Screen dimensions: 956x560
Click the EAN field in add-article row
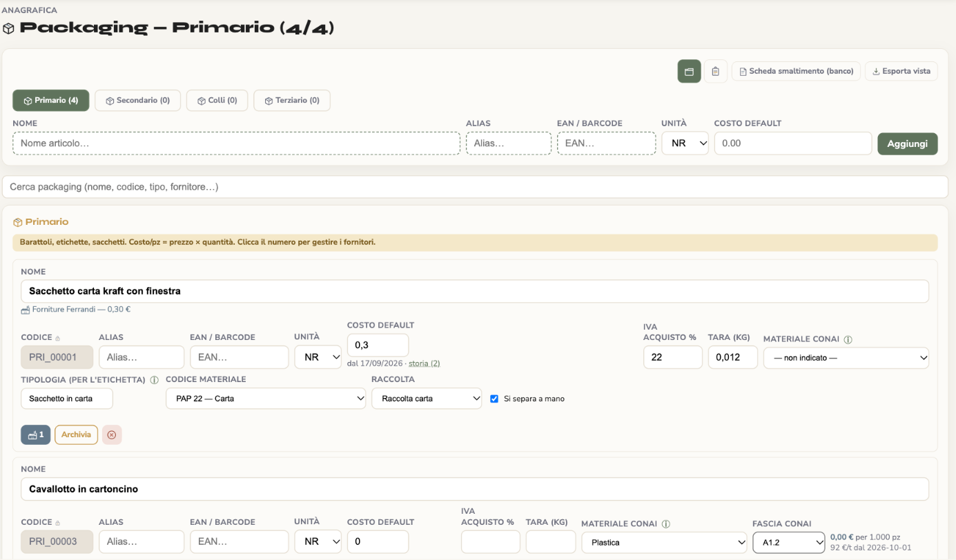(607, 143)
